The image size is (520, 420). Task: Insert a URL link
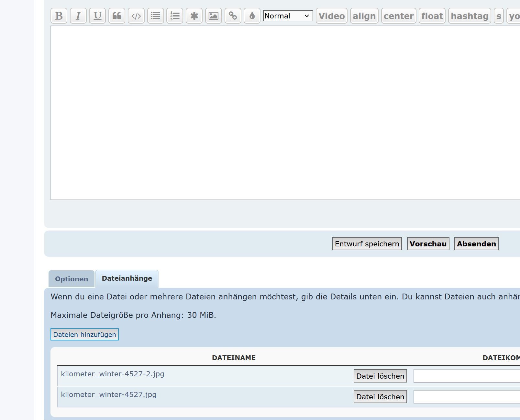233,16
